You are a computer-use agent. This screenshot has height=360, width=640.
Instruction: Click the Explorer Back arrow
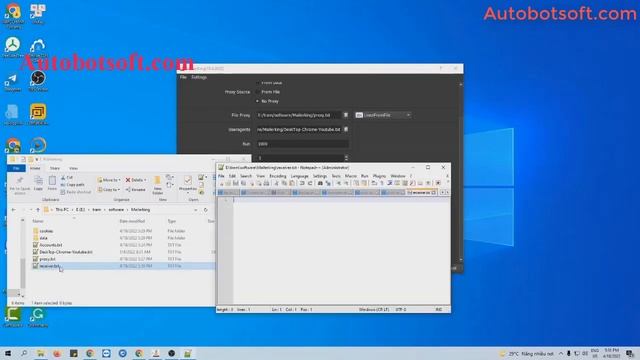[13, 210]
